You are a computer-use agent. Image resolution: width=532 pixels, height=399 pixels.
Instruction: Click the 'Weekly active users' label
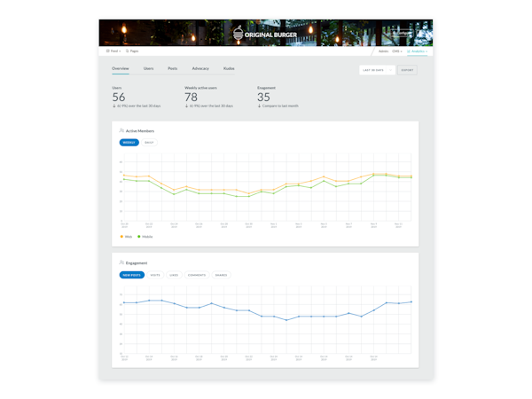[200, 88]
